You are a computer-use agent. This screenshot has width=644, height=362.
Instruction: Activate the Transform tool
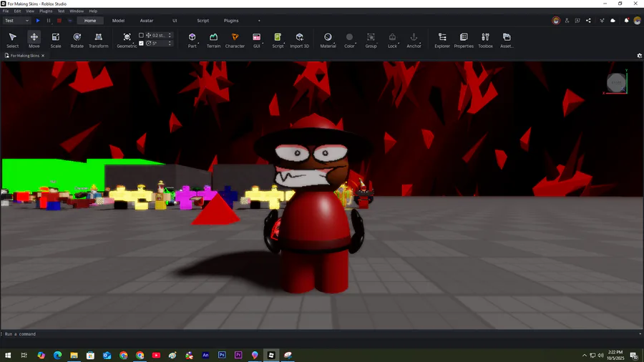(x=99, y=40)
